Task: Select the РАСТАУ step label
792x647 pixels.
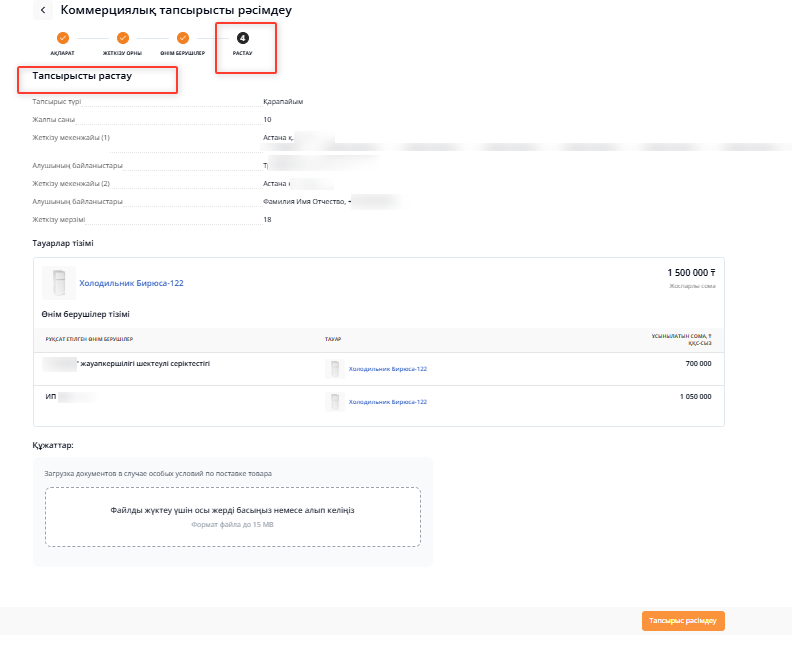Action: pos(243,52)
